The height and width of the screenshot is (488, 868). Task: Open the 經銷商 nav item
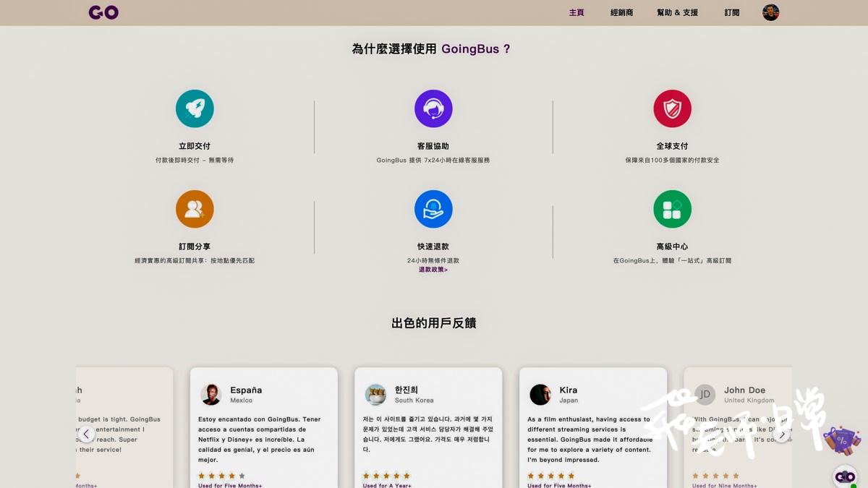click(621, 12)
